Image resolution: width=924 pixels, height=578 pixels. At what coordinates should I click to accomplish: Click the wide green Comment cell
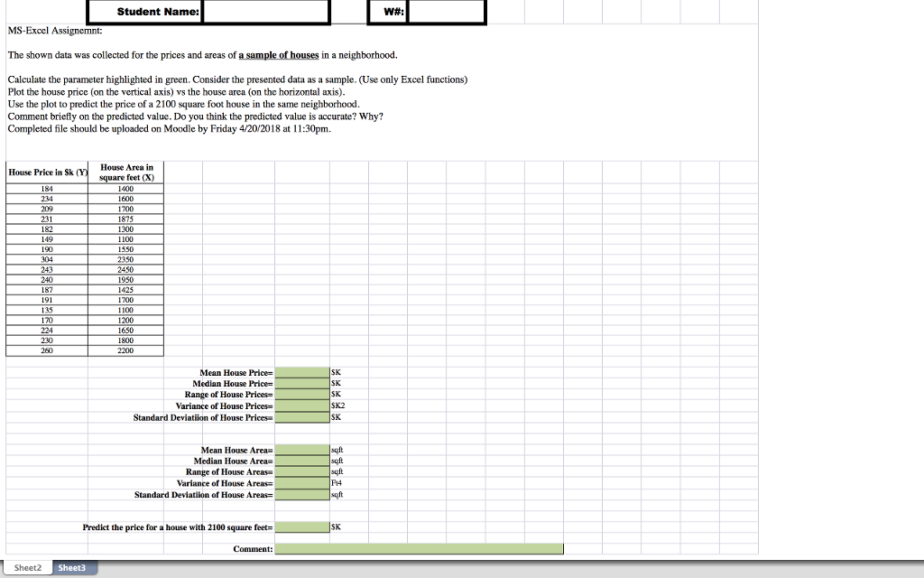pos(419,549)
